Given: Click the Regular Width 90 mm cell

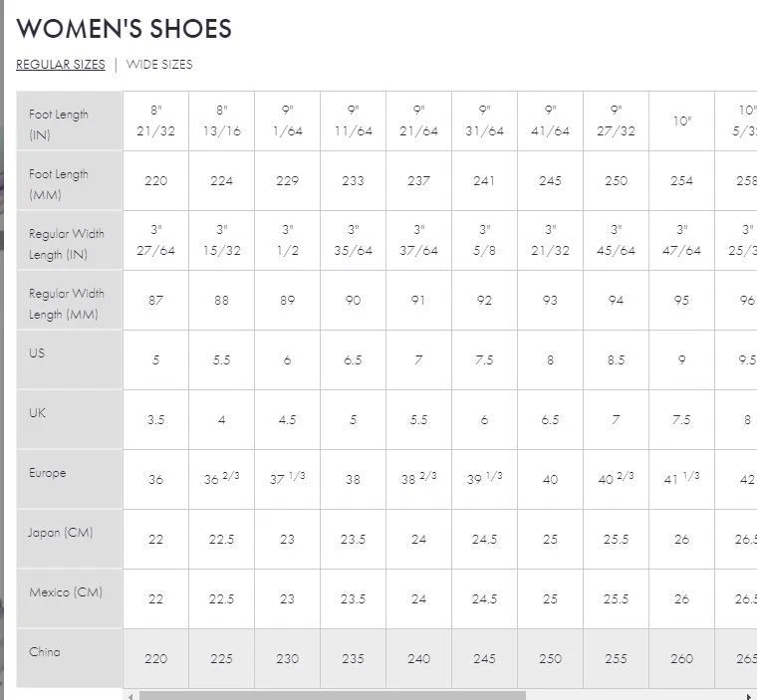Looking at the screenshot, I should pos(353,300).
